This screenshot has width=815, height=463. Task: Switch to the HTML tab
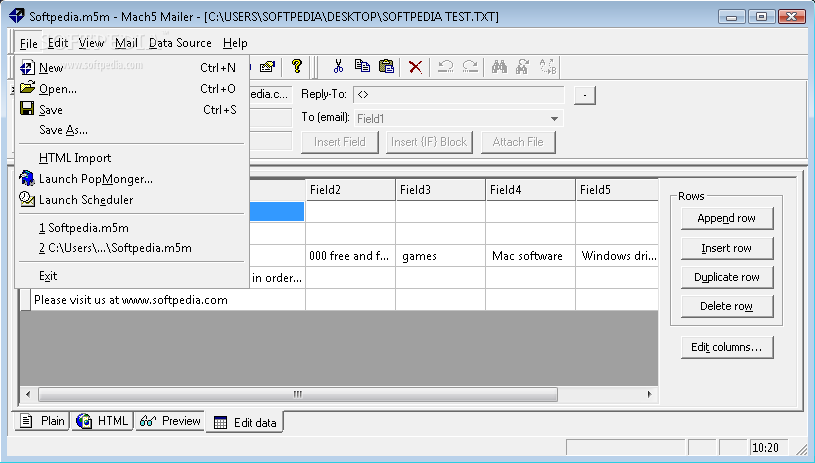102,421
